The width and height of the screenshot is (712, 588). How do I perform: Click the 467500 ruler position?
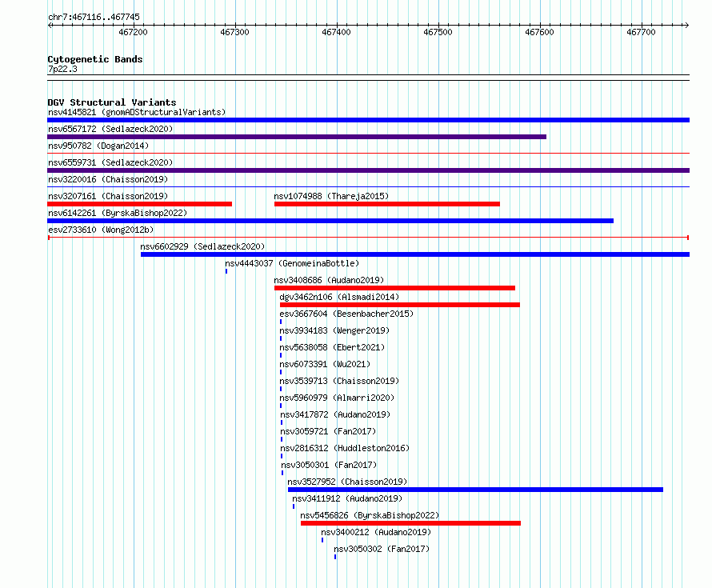(x=438, y=32)
